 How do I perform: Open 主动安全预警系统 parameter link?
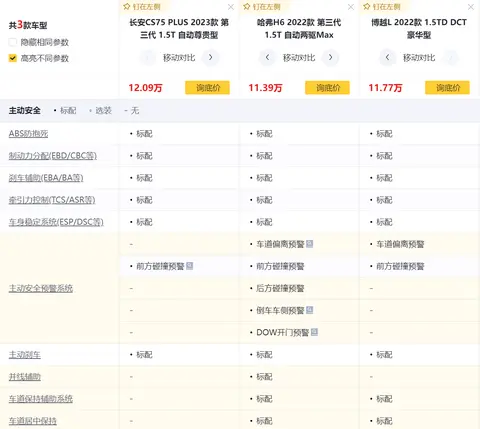[x=41, y=288]
